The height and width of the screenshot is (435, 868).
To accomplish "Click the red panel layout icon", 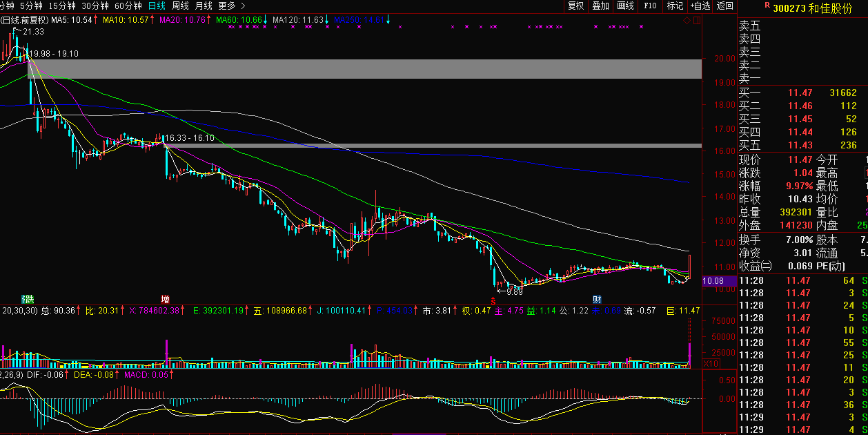I will 696,21.
